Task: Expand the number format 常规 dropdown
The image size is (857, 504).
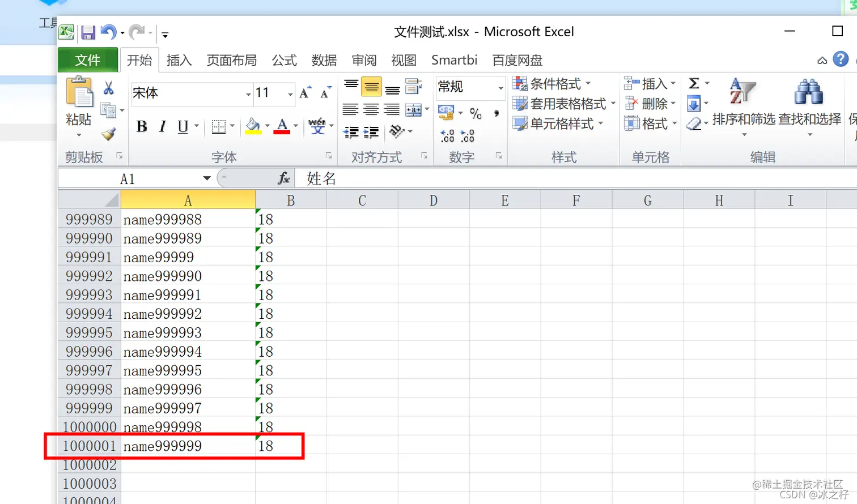Action: (x=500, y=88)
